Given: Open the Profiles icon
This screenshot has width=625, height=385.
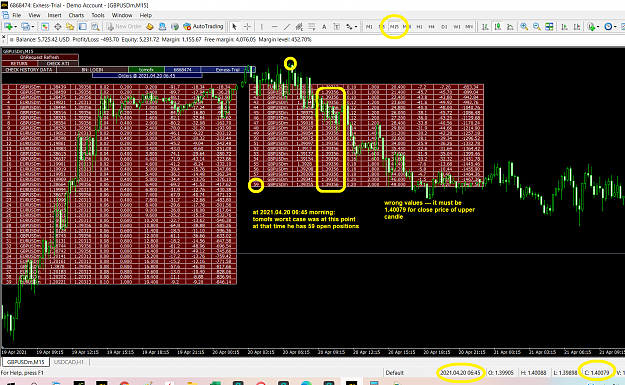Looking at the screenshot, I should tap(25, 26).
